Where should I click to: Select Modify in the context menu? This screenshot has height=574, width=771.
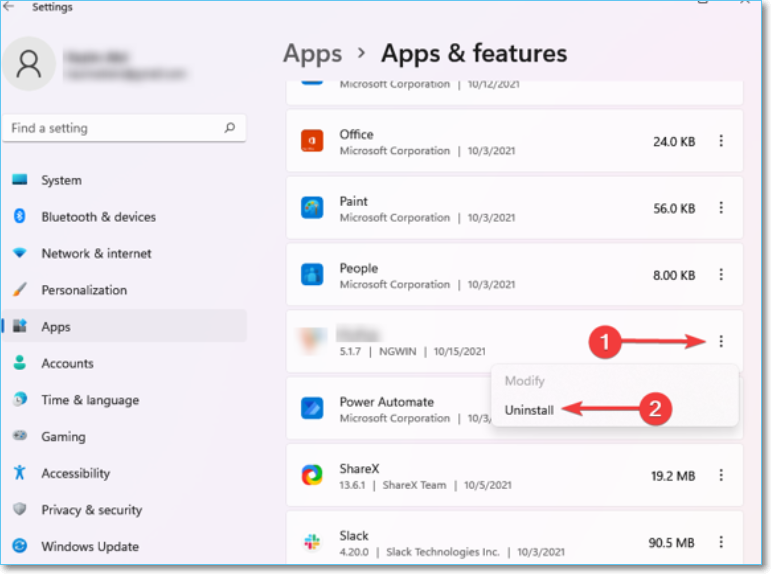[524, 381]
